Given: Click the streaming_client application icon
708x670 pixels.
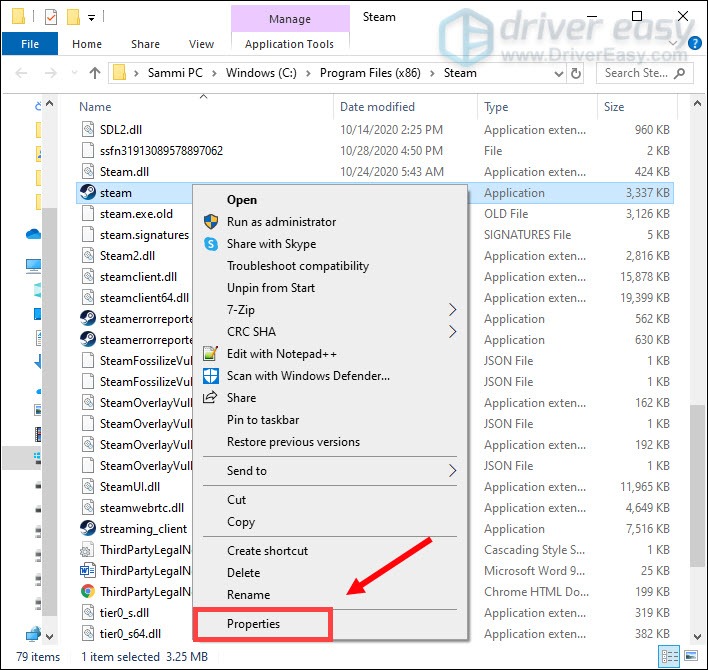Looking at the screenshot, I should click(x=88, y=528).
